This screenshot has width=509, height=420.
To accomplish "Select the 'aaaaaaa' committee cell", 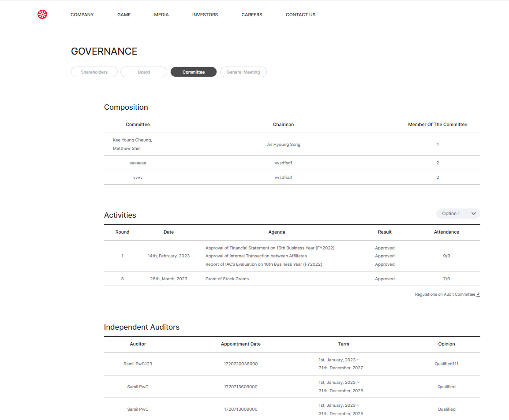I will pos(138,163).
